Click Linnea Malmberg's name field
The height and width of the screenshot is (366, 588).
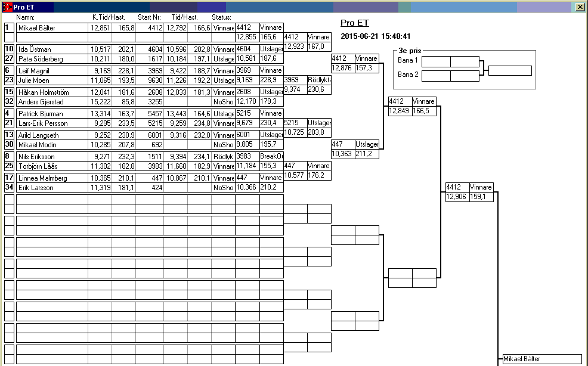coord(52,178)
